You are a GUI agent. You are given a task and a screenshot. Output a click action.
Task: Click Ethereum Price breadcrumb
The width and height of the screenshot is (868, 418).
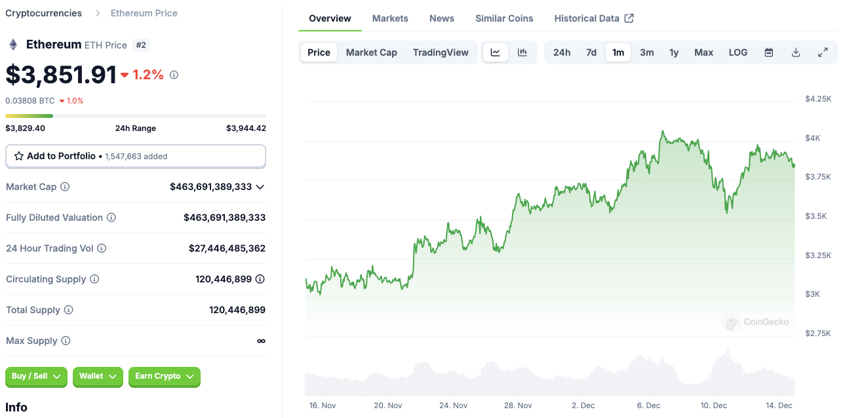pos(144,13)
